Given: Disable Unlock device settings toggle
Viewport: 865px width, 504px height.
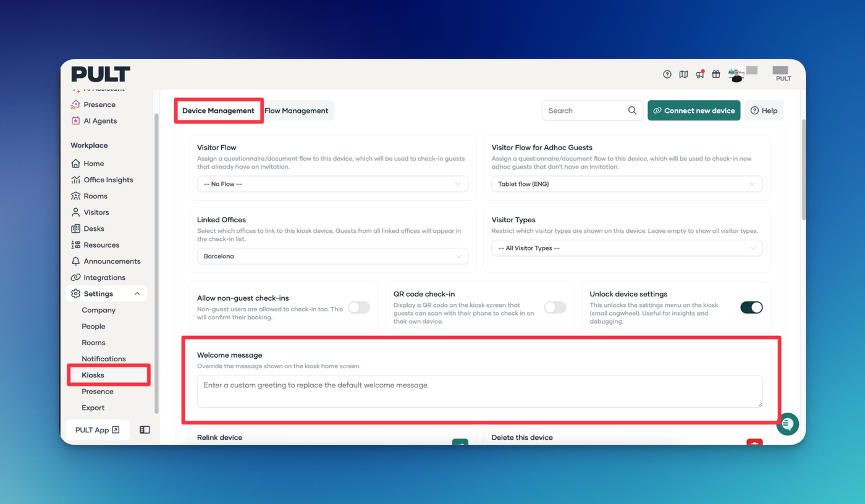Looking at the screenshot, I should tap(751, 308).
